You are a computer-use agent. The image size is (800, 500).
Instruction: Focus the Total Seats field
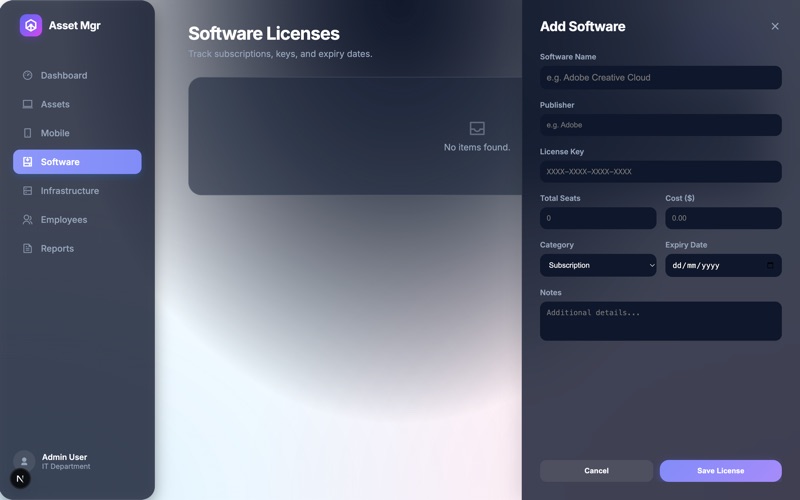(x=598, y=218)
